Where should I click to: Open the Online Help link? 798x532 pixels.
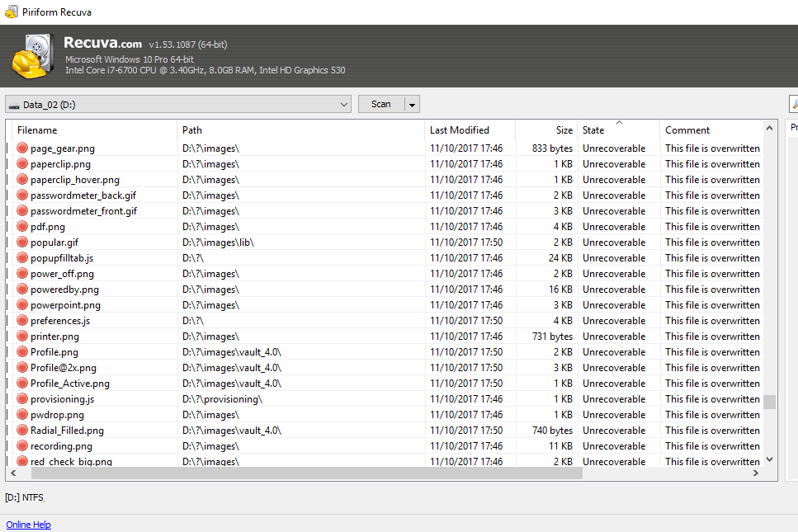click(x=28, y=525)
